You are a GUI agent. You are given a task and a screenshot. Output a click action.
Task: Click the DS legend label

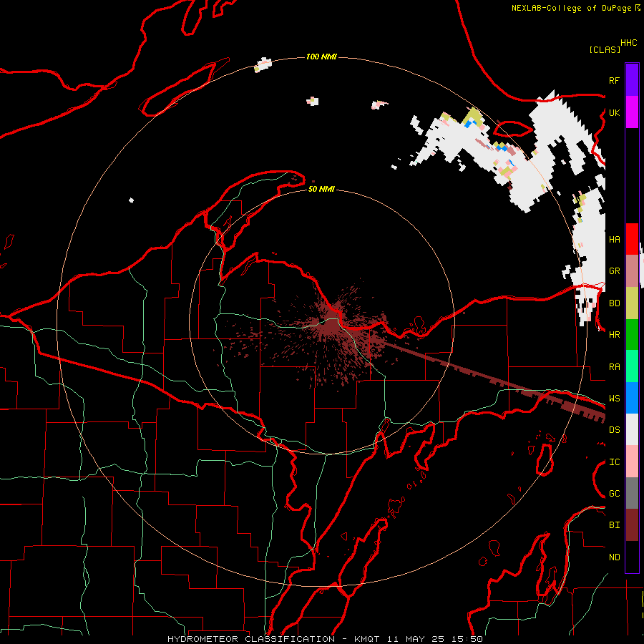pyautogui.click(x=614, y=429)
